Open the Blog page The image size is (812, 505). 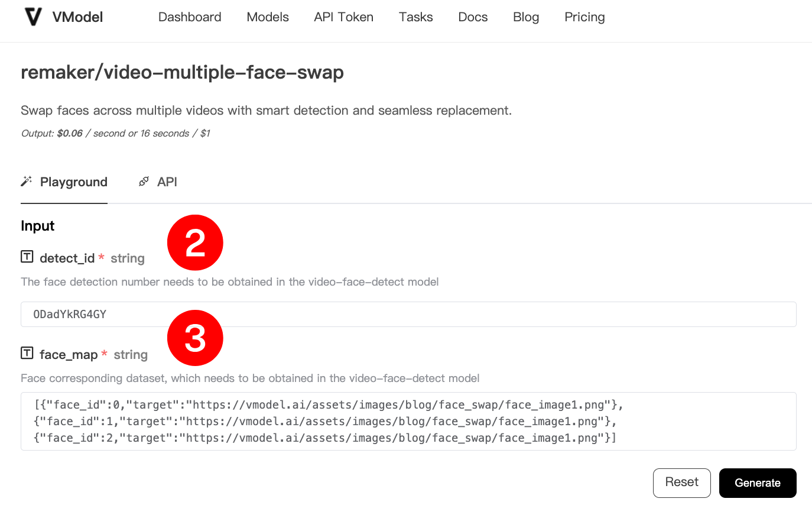coord(526,17)
